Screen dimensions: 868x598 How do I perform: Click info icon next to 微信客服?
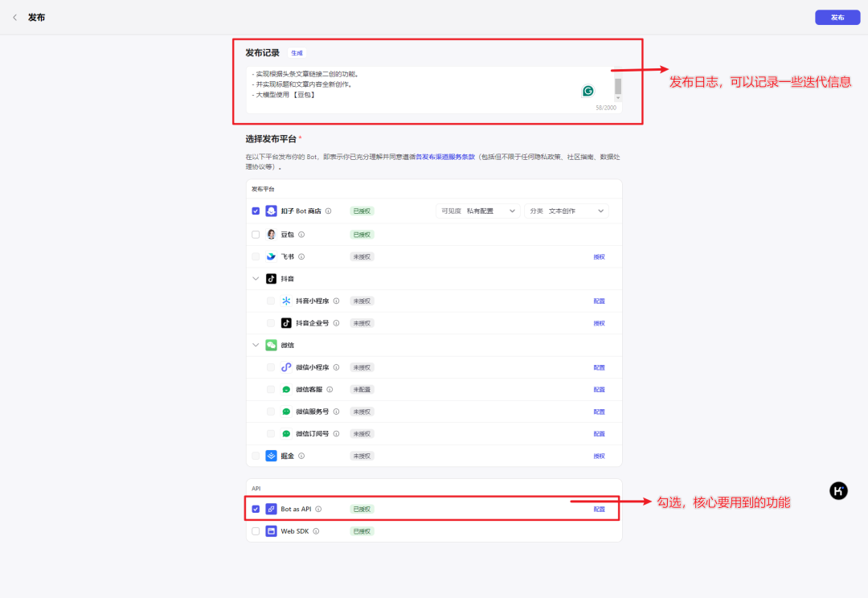[330, 390]
